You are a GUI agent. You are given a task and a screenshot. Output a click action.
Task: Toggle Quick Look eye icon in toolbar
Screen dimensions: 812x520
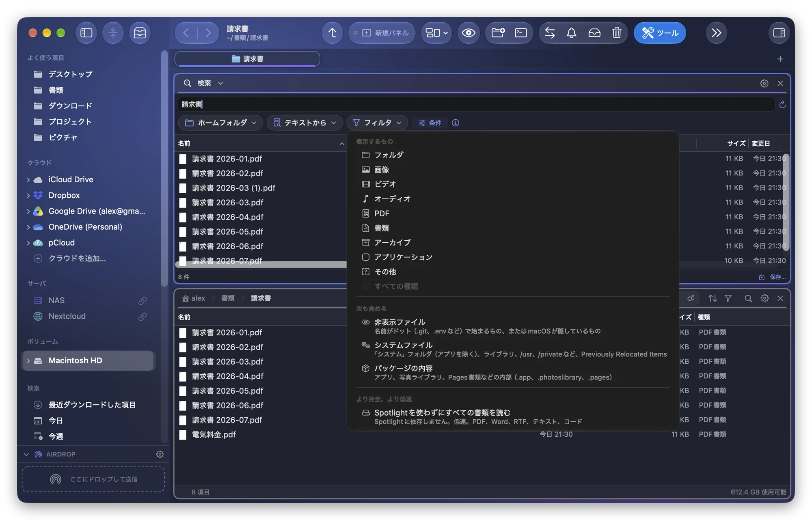pos(469,33)
